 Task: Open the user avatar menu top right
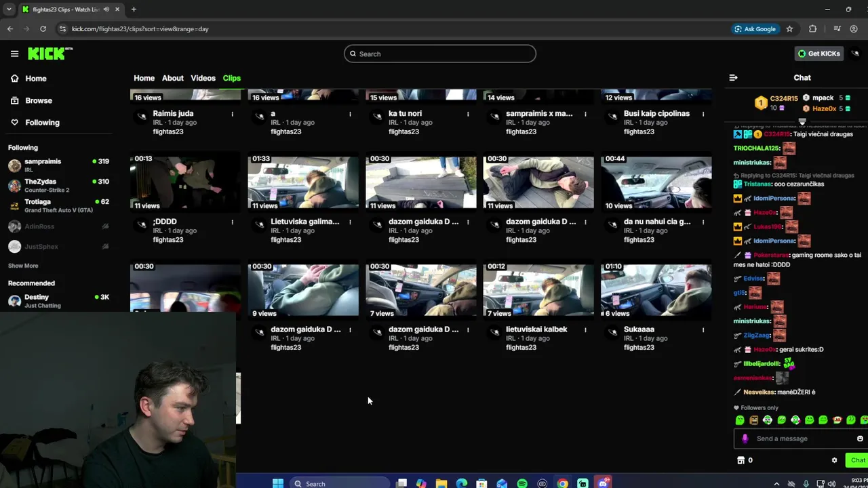856,54
